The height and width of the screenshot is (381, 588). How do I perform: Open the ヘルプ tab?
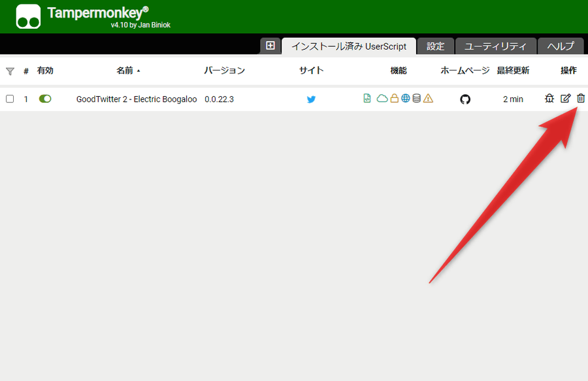561,46
